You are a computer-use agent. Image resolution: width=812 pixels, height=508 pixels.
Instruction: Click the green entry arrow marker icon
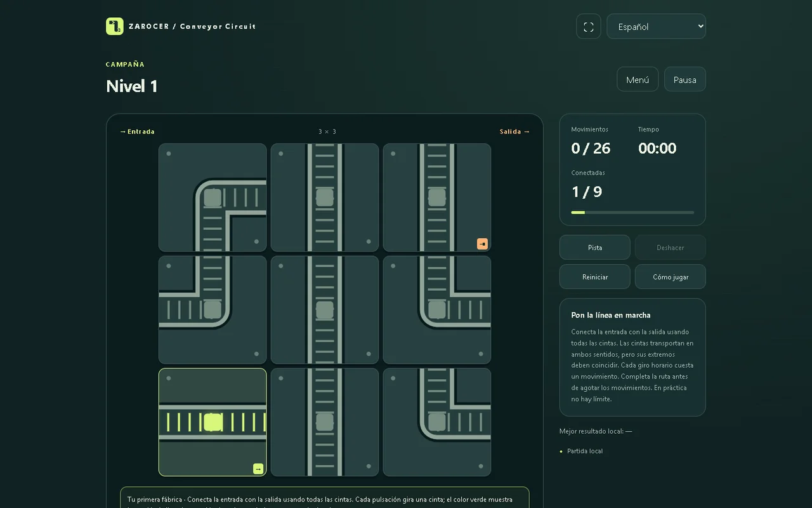(x=258, y=469)
